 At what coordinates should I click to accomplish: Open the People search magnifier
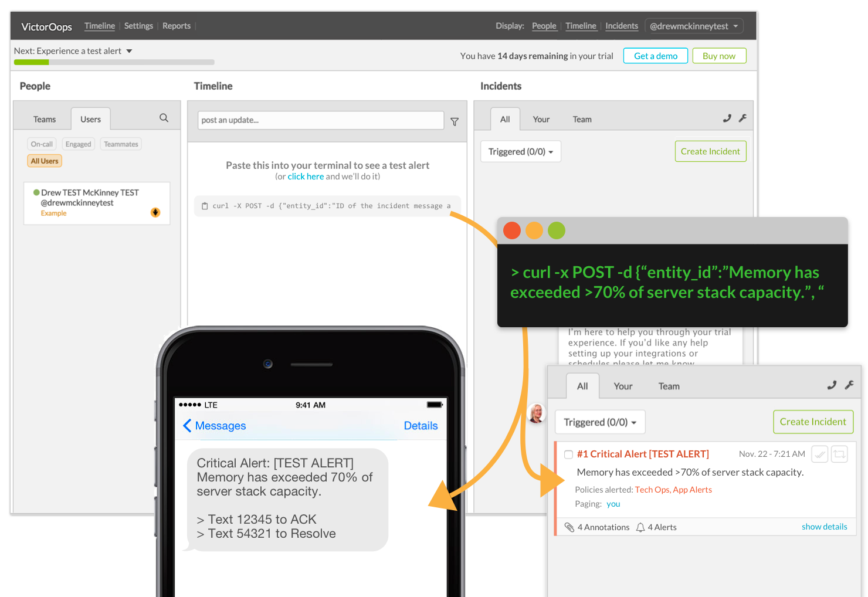click(164, 118)
